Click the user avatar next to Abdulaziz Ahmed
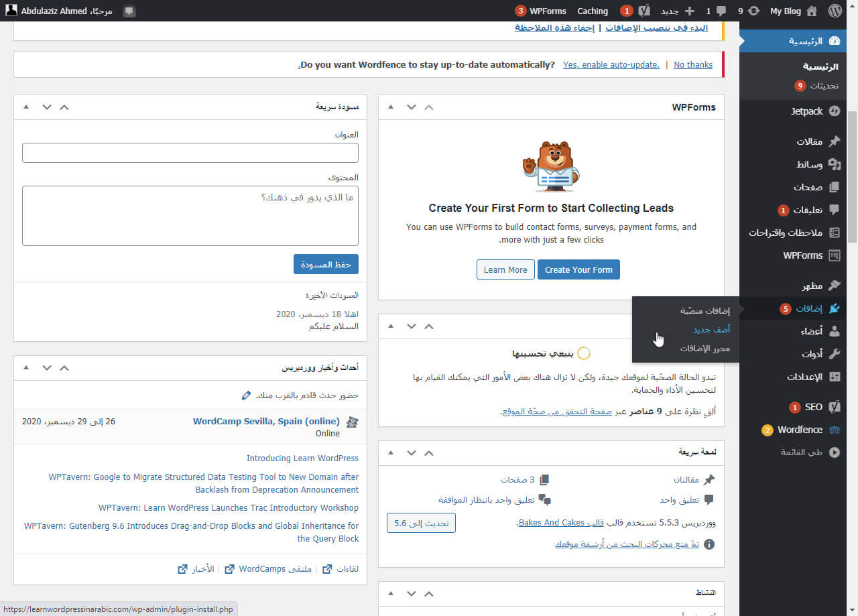 coord(11,11)
